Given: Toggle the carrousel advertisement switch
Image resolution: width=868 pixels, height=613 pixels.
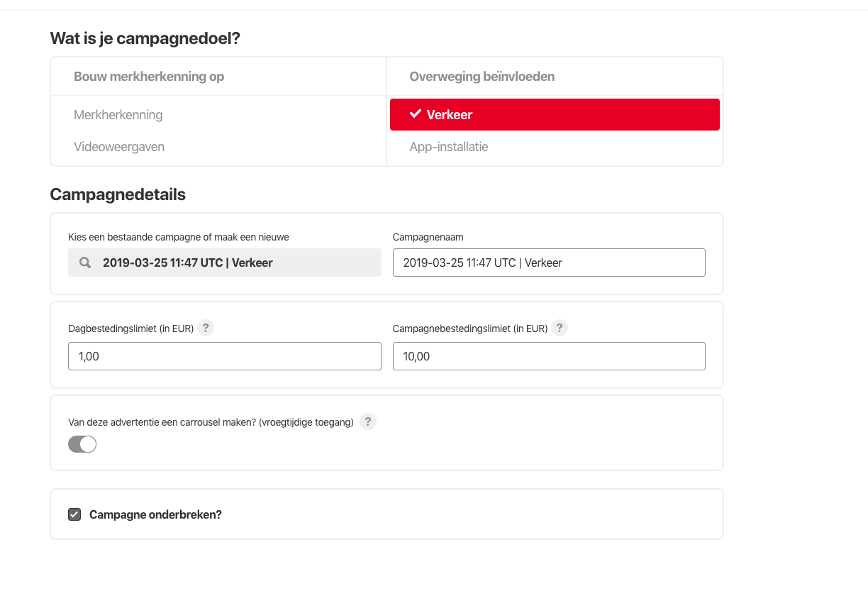Looking at the screenshot, I should [82, 444].
